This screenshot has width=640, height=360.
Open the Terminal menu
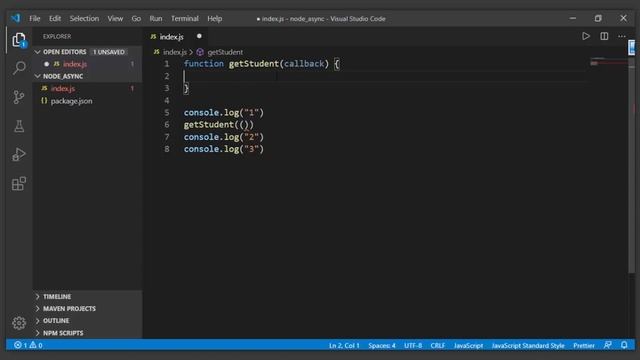pos(184,18)
